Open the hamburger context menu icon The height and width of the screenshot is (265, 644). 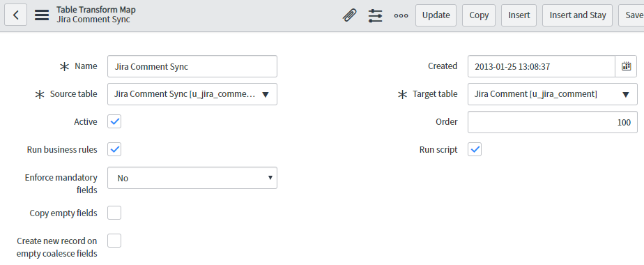point(42,15)
